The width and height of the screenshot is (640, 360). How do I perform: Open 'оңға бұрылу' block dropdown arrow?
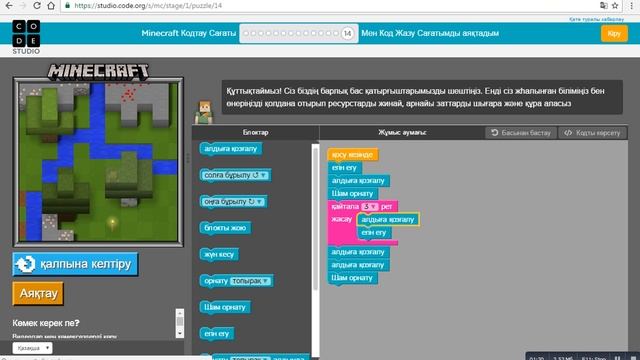coord(259,202)
